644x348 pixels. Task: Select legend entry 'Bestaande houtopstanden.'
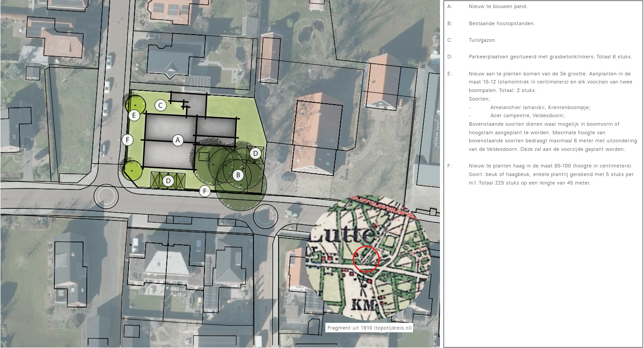(502, 23)
